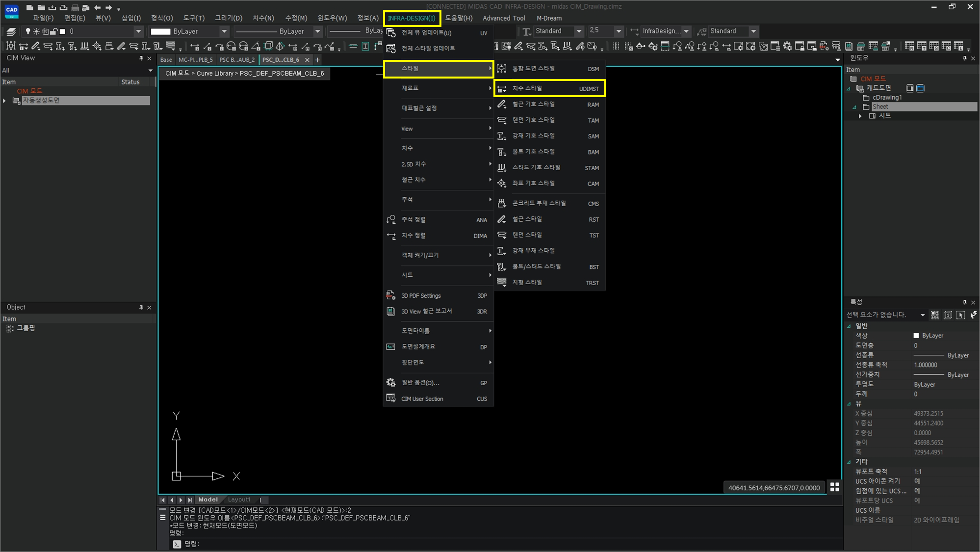Click the 3D PDF Settings icon

click(x=391, y=295)
